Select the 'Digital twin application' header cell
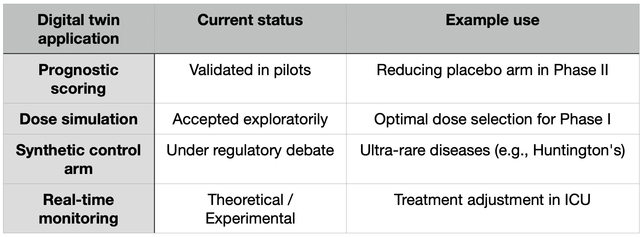Image resolution: width=644 pixels, height=237 pixels. click(x=79, y=29)
